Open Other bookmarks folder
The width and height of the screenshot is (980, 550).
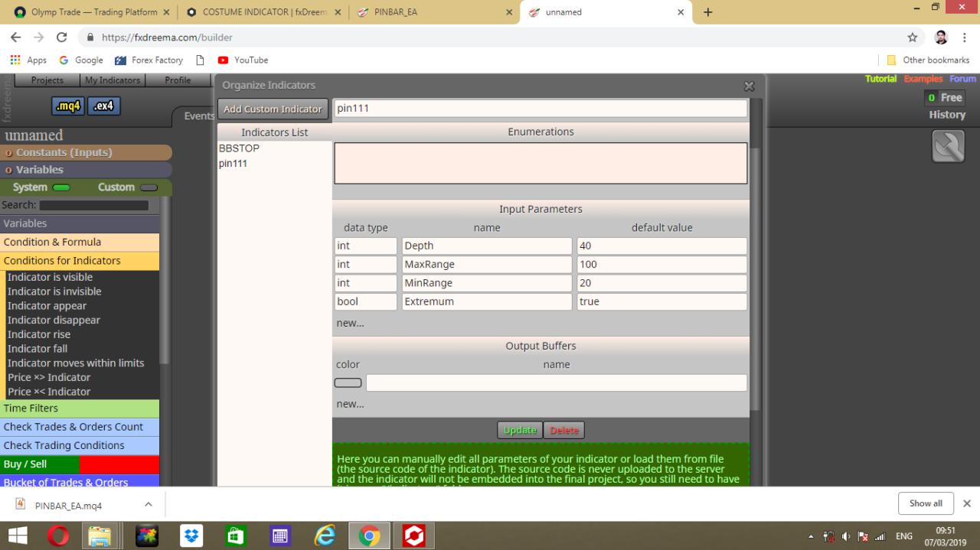pos(928,60)
